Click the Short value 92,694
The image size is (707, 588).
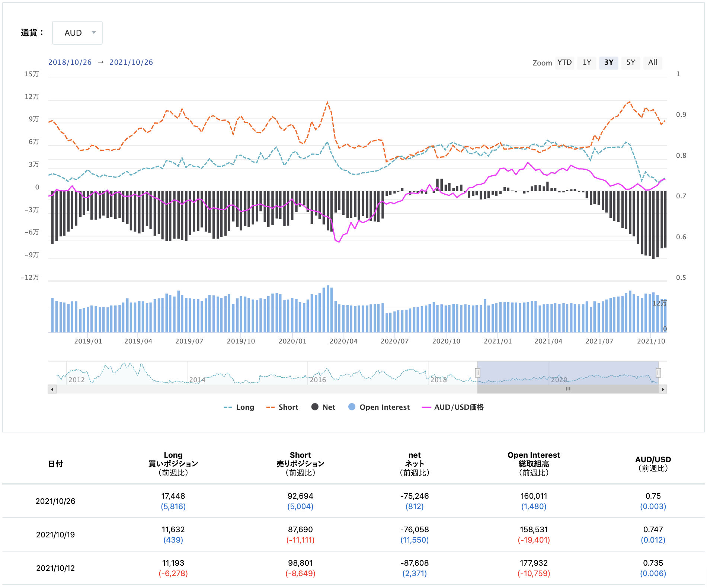pos(300,496)
